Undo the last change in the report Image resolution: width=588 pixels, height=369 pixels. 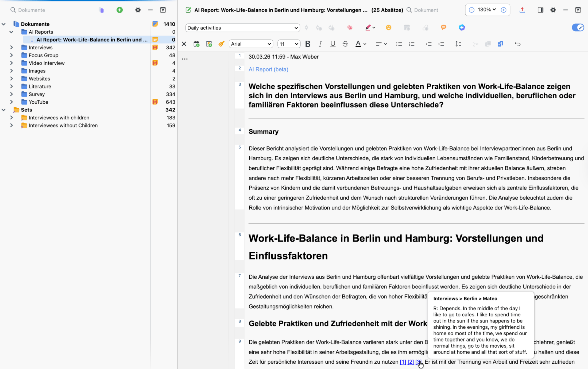pos(518,44)
